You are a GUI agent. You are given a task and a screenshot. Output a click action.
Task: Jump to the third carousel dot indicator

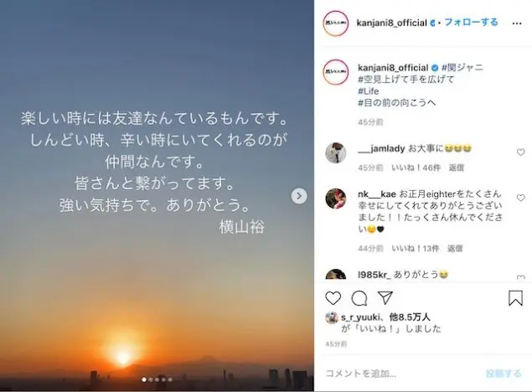tap(158, 379)
